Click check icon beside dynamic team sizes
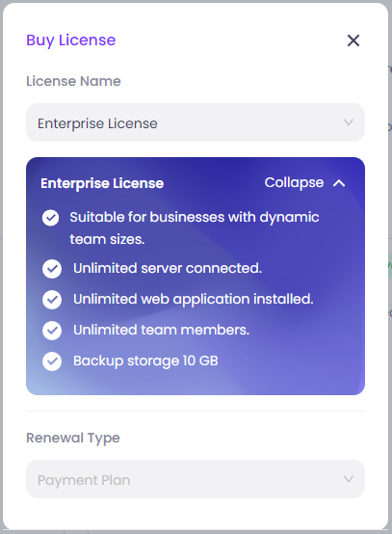 (51, 218)
